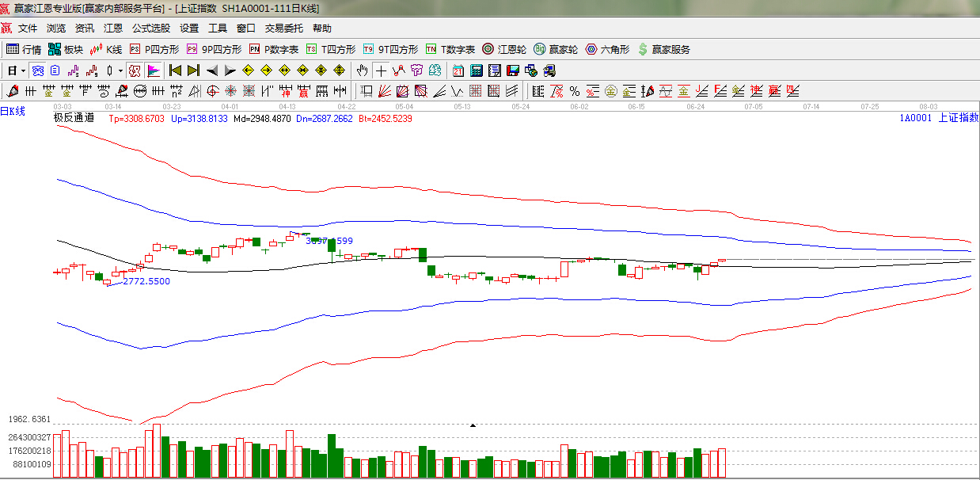This screenshot has height=480, width=980.
Task: Expand the 日 period dropdown arrow
Action: (23, 70)
